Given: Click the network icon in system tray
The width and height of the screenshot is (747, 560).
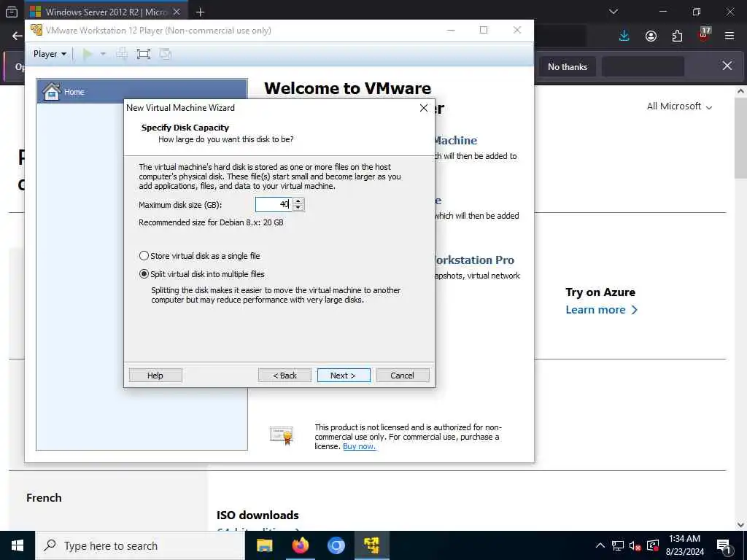Looking at the screenshot, I should [617, 545].
